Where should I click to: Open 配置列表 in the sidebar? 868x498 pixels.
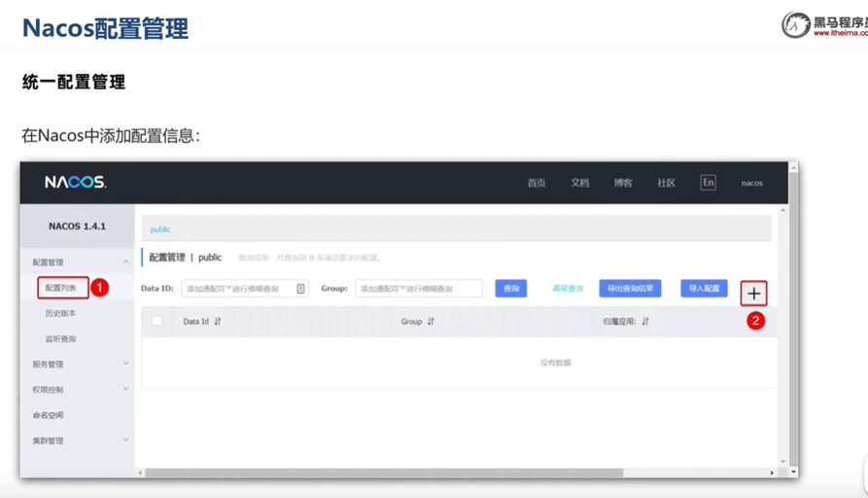[61, 288]
